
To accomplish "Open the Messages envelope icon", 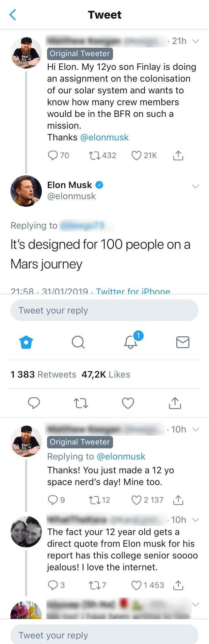I will click(x=183, y=342).
